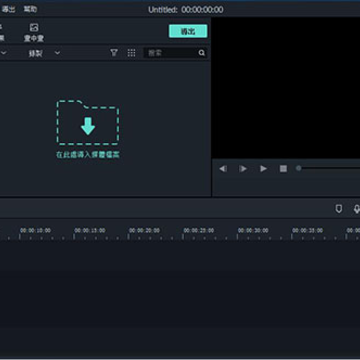Viewport: 360px width, 360px height.
Task: Click the 在此處導入媒體檔案 import link
Action: coord(88,155)
